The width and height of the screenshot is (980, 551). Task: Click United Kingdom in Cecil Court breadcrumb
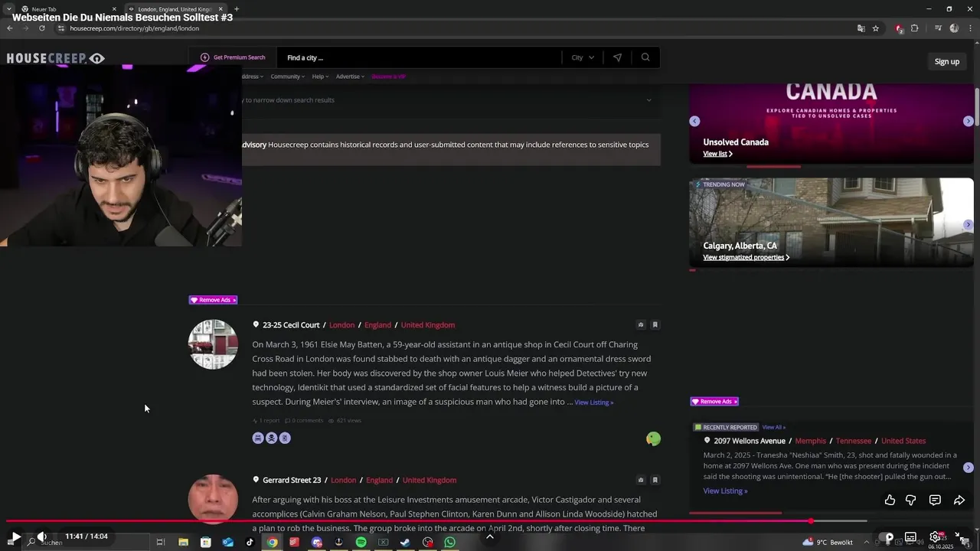click(x=427, y=325)
